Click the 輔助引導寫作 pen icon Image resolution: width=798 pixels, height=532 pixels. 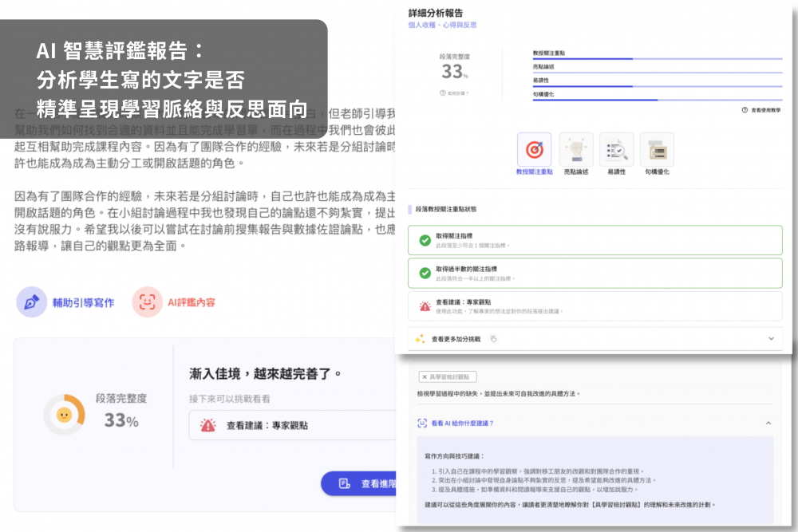pyautogui.click(x=32, y=302)
